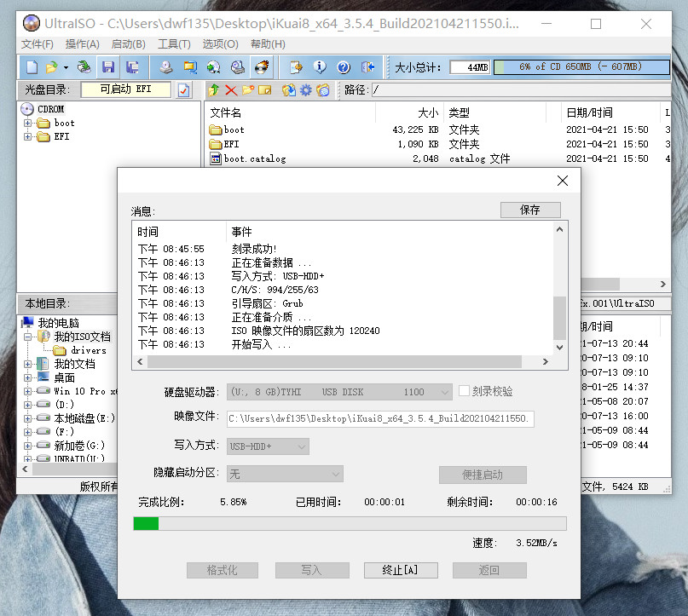The image size is (688, 616).
Task: Open the 帮助(H) menu
Action: [x=268, y=44]
